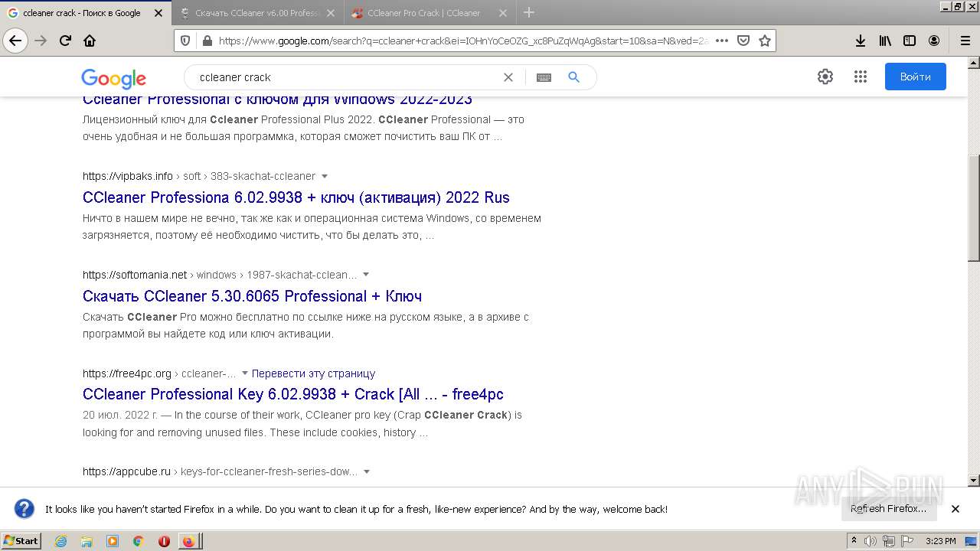Close the 'Скачать CCleaner v6.00' tab
The image size is (980, 551).
click(x=331, y=13)
